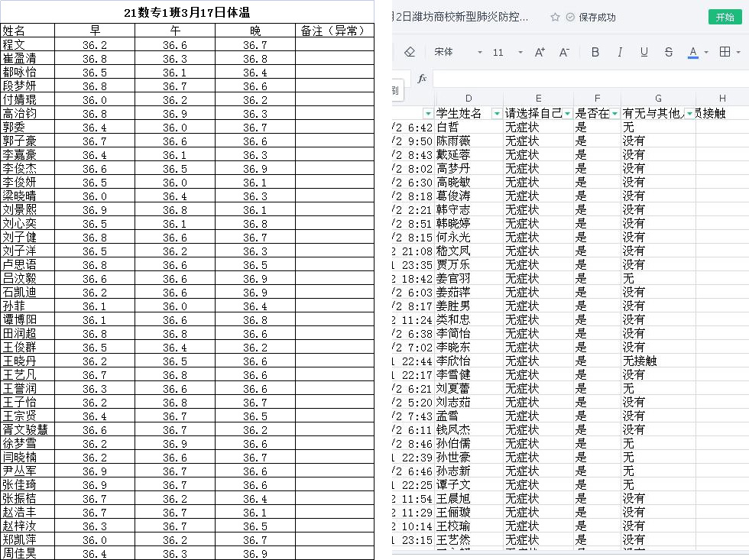The width and height of the screenshot is (749, 560).
Task: Select the name 程文 in temperature table
Action: point(28,45)
